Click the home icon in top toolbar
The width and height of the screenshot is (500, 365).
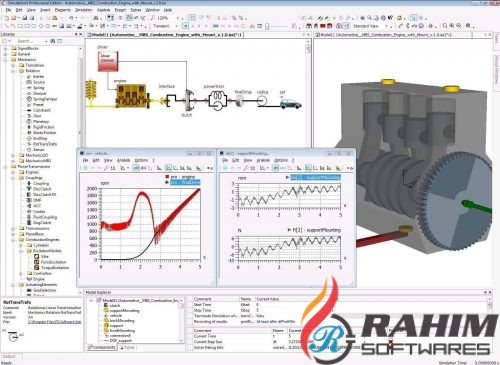[x=400, y=18]
